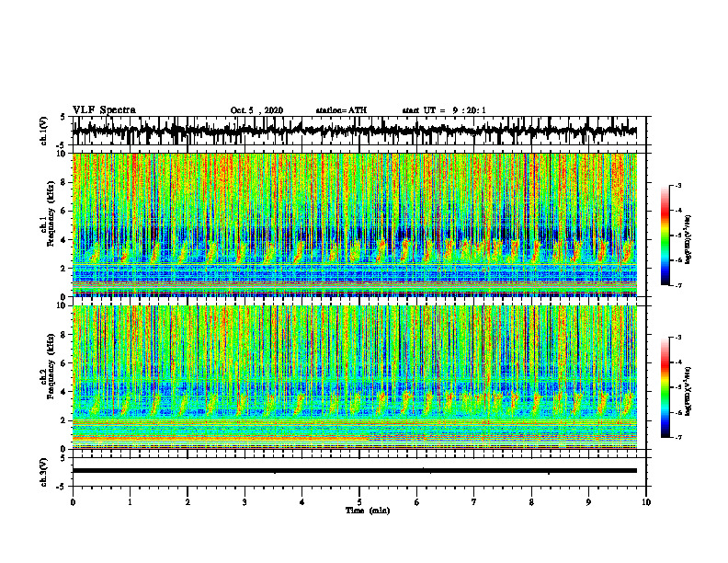Click the "VLF Spectra" plot title

[104, 110]
